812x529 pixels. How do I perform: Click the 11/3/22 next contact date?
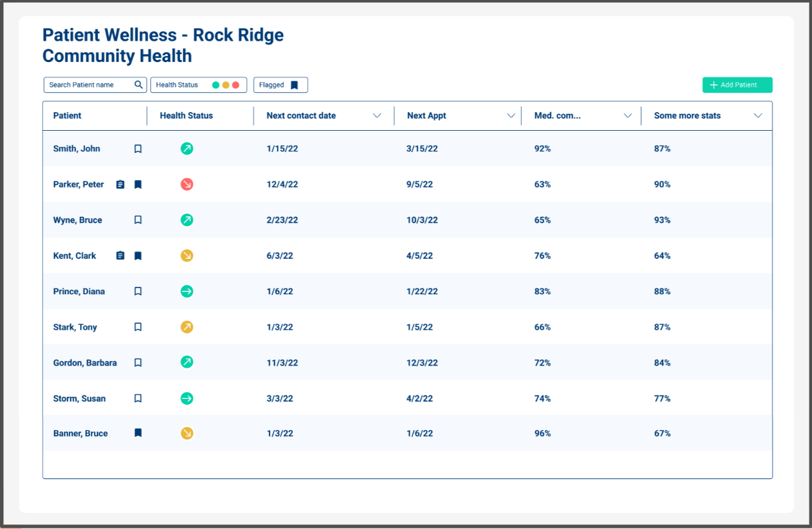pyautogui.click(x=282, y=363)
